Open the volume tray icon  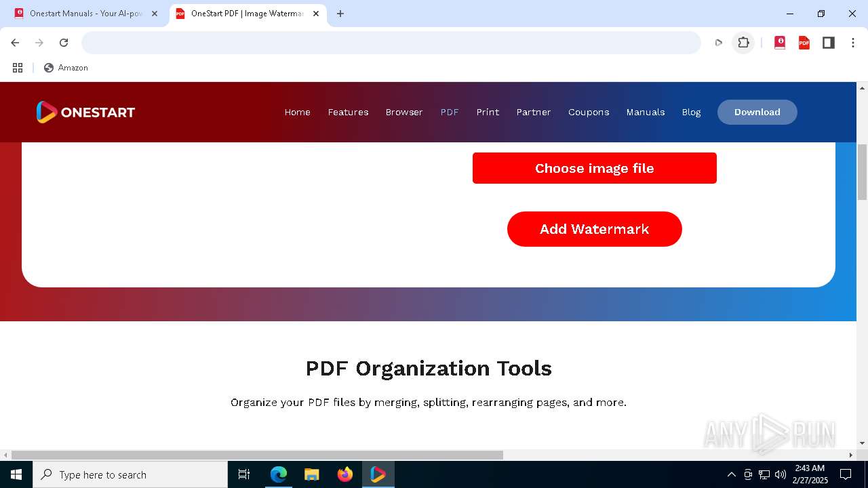[781, 474]
